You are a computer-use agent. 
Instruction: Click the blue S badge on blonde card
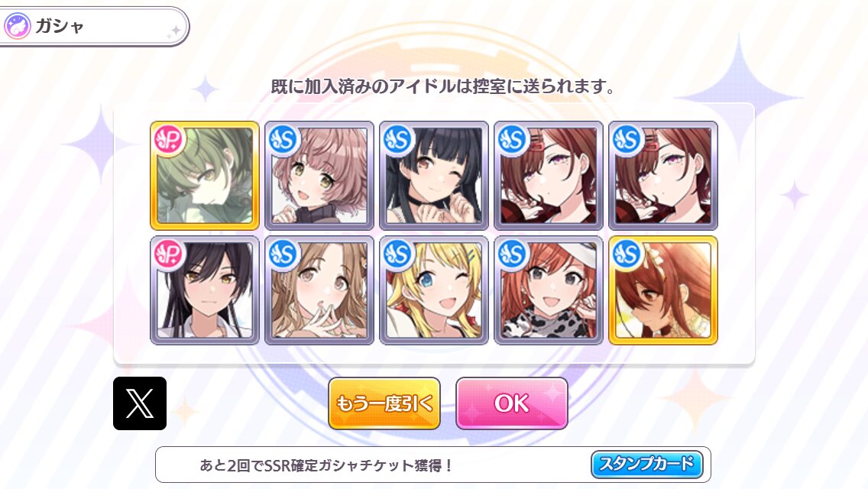point(398,254)
